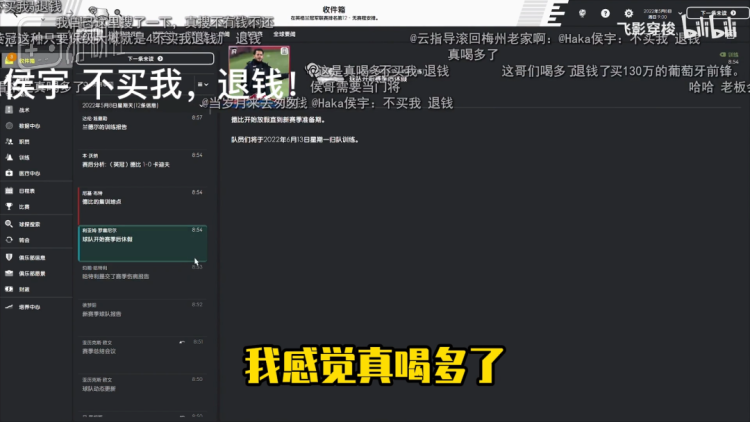Open the 医疗中心 medical centre
750x422 pixels.
coord(29,173)
